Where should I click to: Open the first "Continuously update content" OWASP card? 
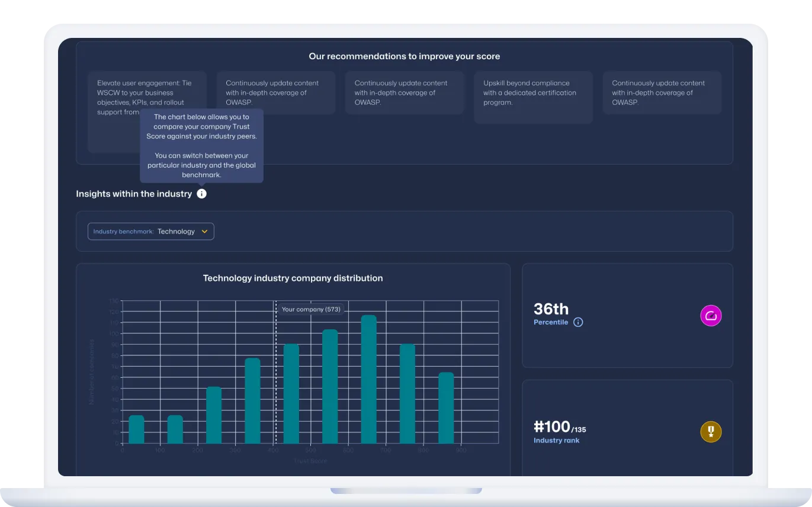276,93
